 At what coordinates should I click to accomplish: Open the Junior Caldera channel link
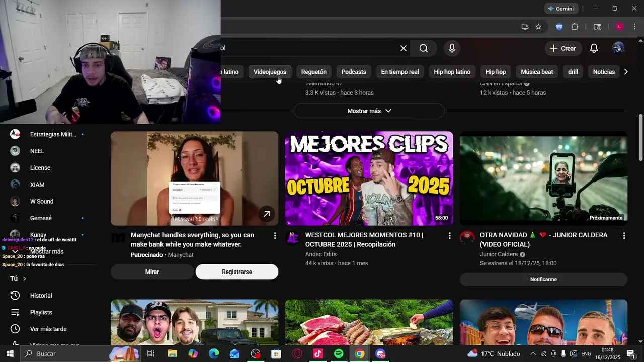[499, 254]
